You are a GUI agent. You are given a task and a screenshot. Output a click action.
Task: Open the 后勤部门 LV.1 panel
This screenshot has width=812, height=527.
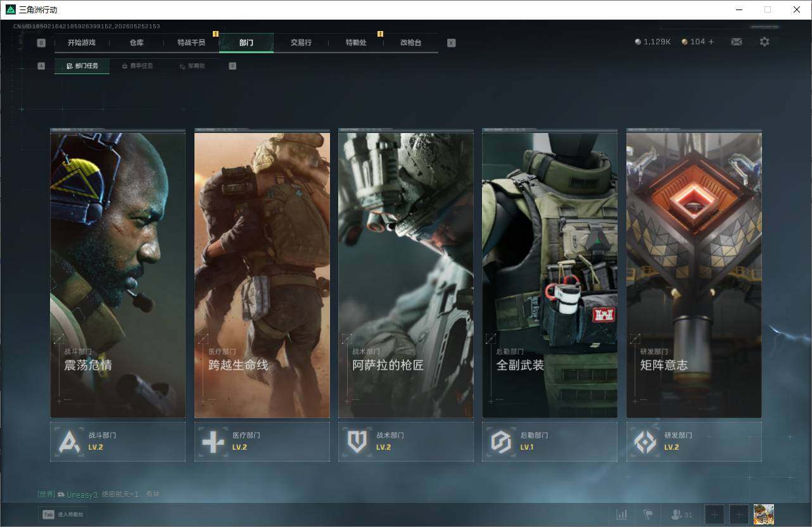(550, 441)
